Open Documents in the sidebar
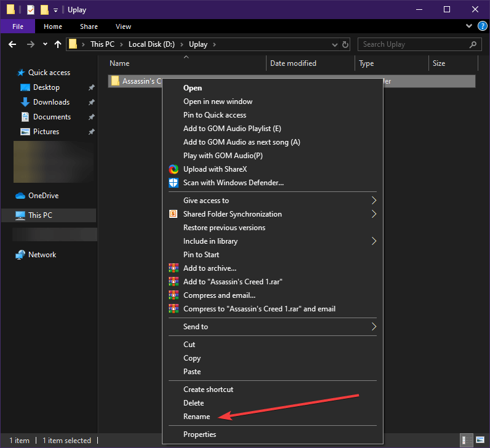This screenshot has height=448, width=490. coord(52,117)
